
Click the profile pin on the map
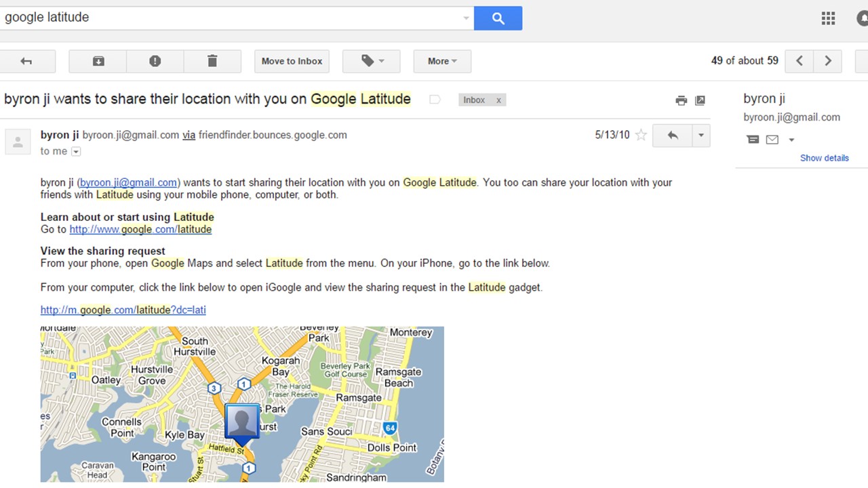(x=242, y=424)
